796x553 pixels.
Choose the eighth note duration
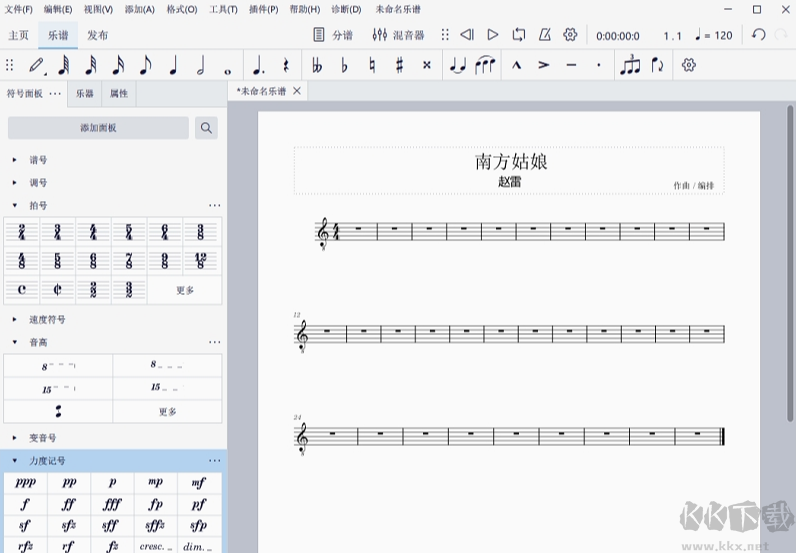[145, 65]
